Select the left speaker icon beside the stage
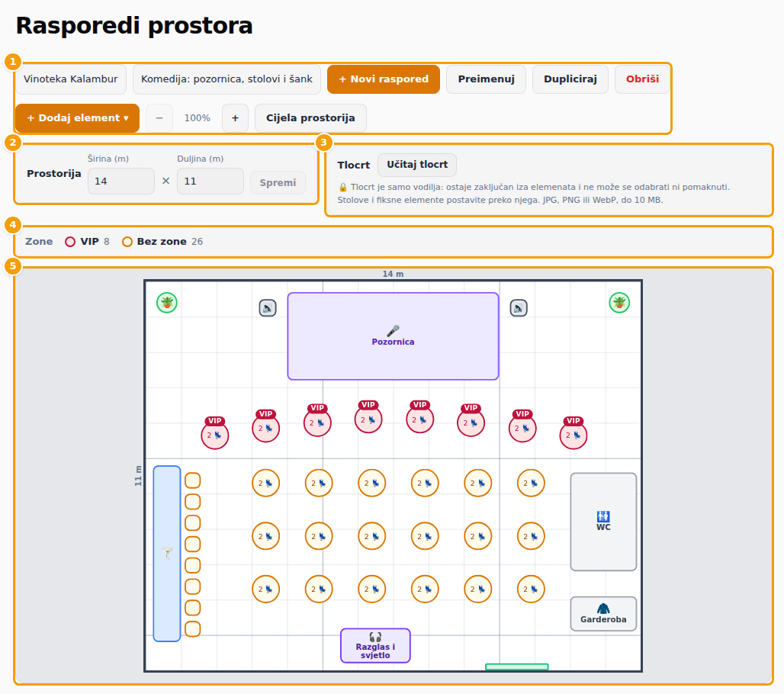The image size is (784, 694). pos(268,307)
